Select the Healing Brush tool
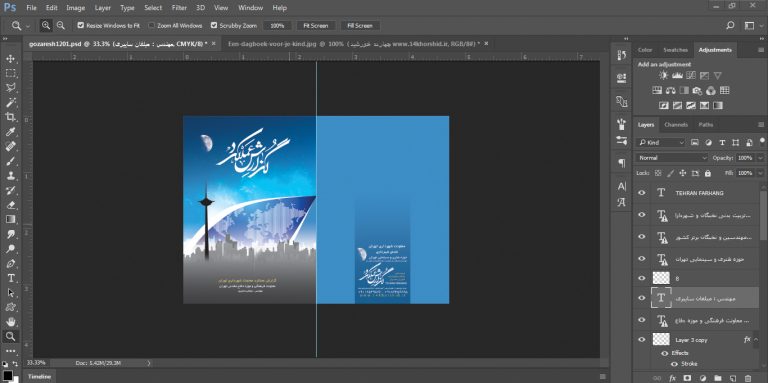 10,146
